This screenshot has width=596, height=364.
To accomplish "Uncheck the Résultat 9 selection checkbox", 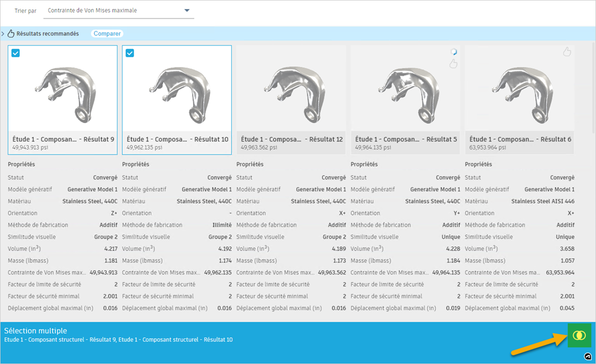I will (x=16, y=53).
